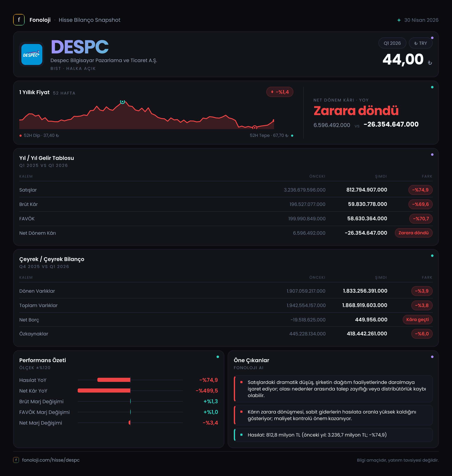The width and height of the screenshot is (452, 476).
Task: Click the -%3,9 badge for Dönen Varlıklar
Action: (x=422, y=291)
